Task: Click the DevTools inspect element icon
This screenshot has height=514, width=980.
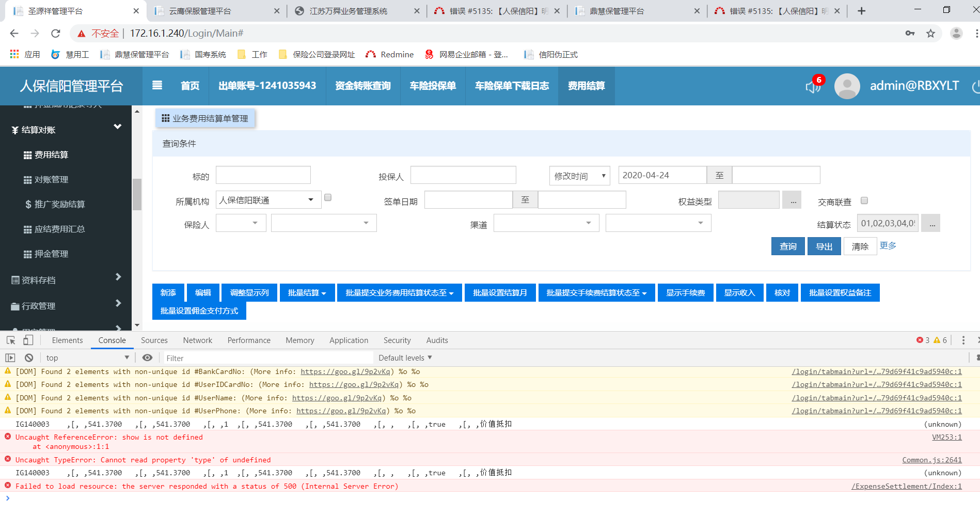Action: (11, 340)
